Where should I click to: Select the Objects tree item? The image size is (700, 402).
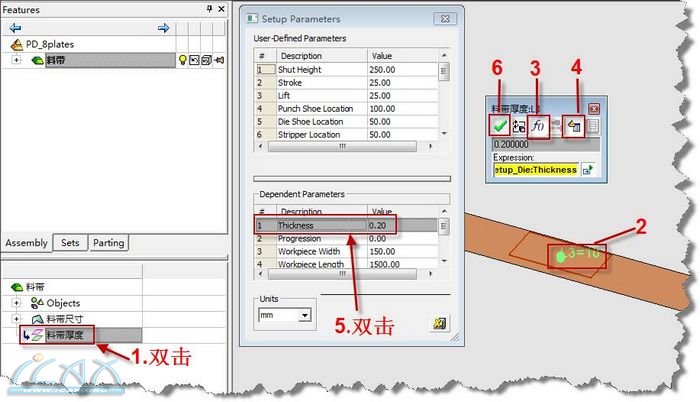63,303
